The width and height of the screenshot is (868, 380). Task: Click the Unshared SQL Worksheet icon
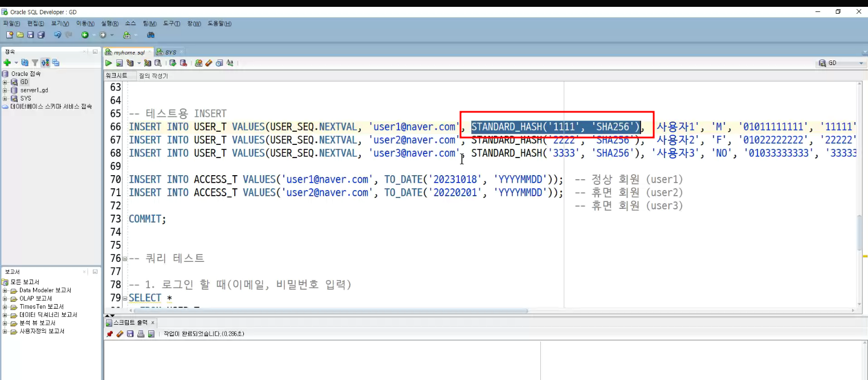click(x=199, y=63)
